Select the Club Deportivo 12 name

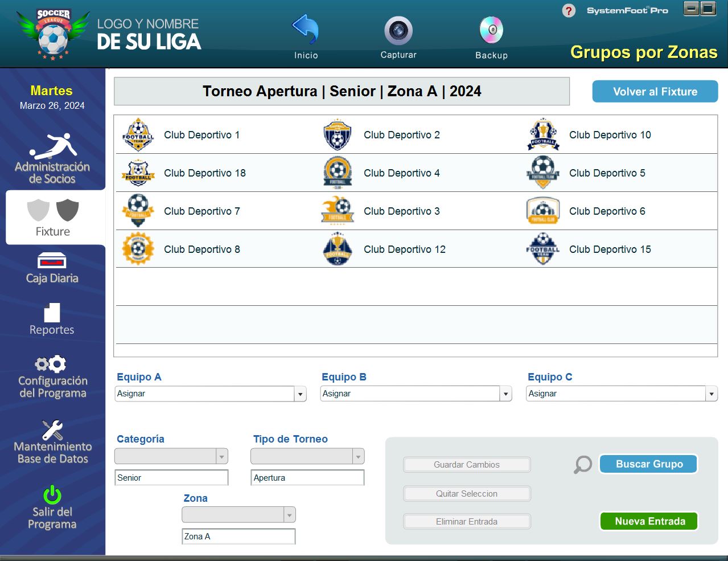pyautogui.click(x=405, y=249)
